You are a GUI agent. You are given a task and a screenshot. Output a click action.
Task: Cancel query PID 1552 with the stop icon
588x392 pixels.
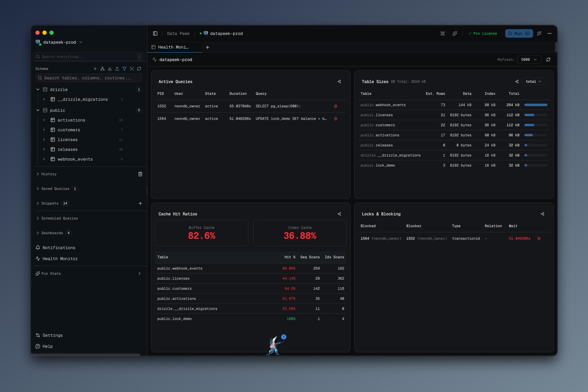(336, 106)
